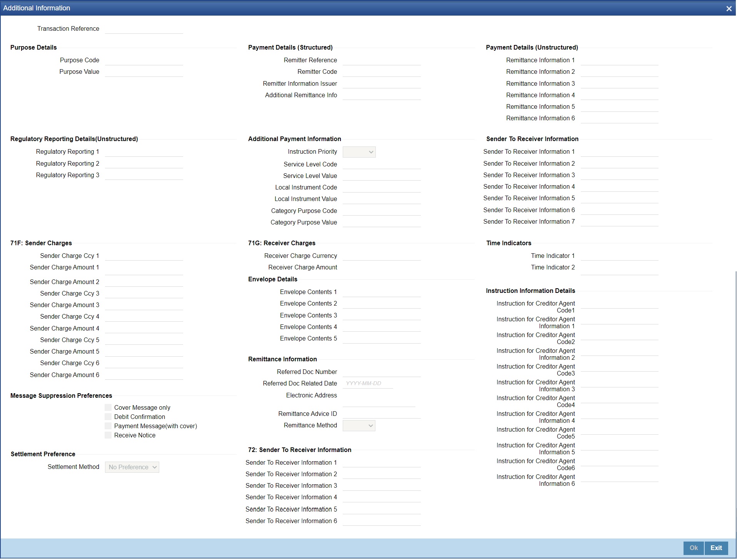Focus the Remittance Information 1 field

[619, 60]
